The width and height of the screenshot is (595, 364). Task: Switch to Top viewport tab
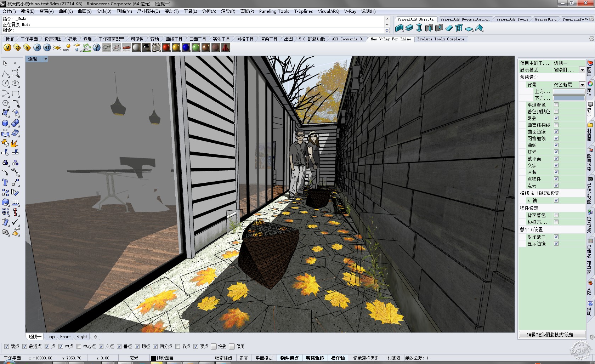(51, 337)
